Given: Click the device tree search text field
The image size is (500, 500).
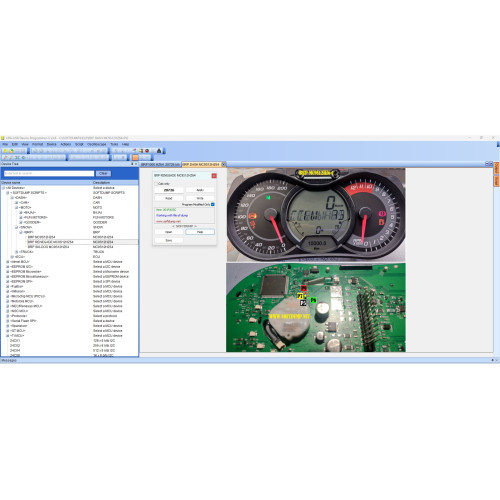Looking at the screenshot, I should pyautogui.click(x=49, y=174).
